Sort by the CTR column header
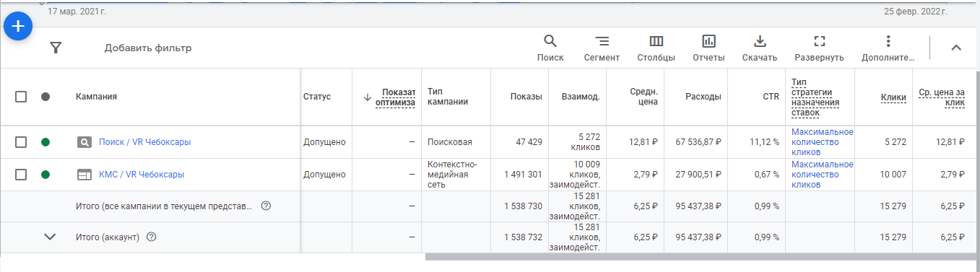Image resolution: width=980 pixels, height=272 pixels. pos(771,97)
